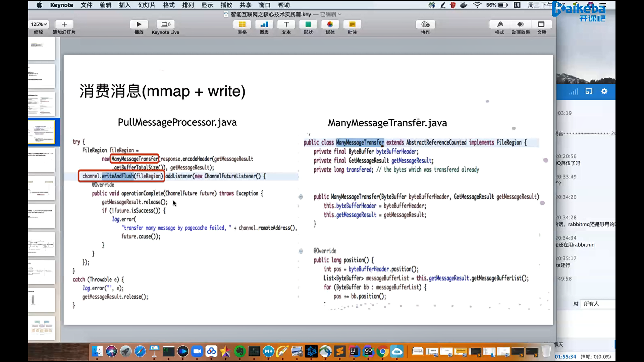Expand the document title dropdown chevron
This screenshot has height=362, width=644.
coord(340,14)
